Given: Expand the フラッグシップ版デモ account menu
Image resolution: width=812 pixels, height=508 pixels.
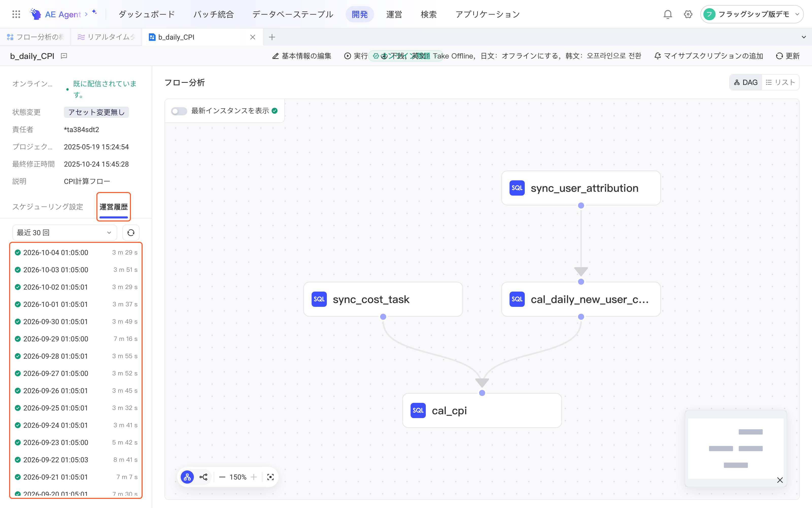Looking at the screenshot, I should tap(752, 14).
